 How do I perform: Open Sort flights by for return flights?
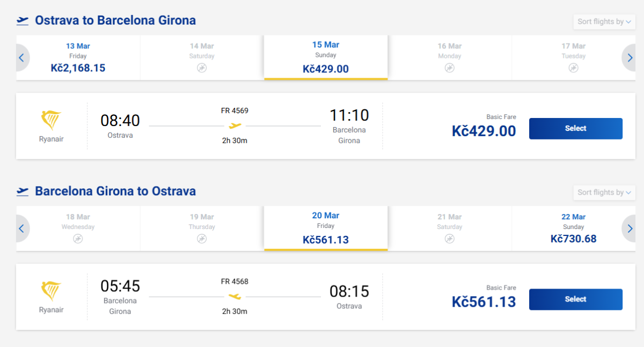604,193
